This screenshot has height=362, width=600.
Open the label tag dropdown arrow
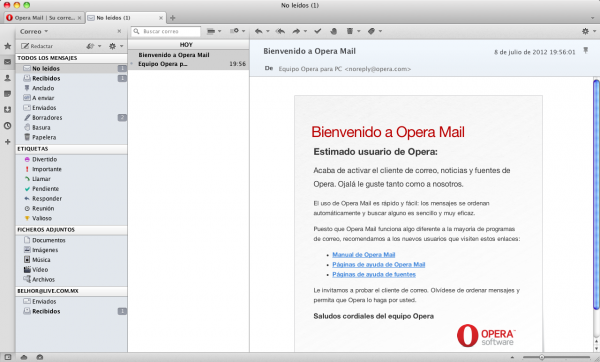tap(380, 31)
